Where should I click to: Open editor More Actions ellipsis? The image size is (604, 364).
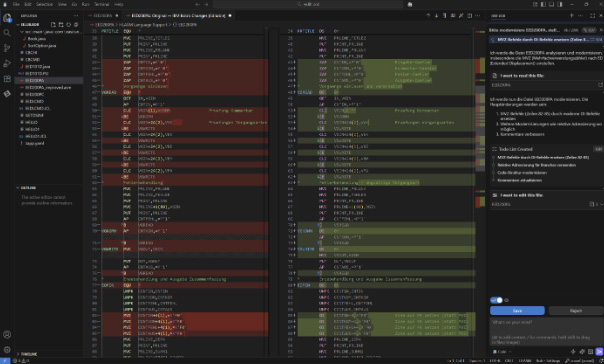click(478, 15)
